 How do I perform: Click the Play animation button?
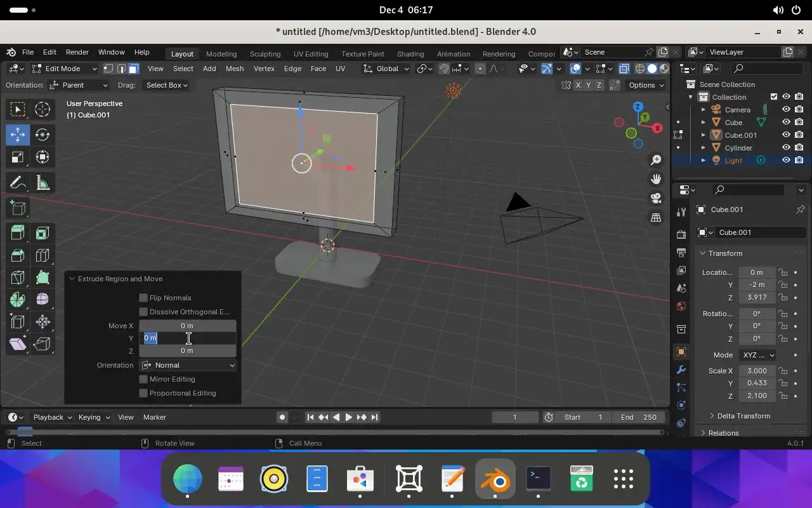348,417
